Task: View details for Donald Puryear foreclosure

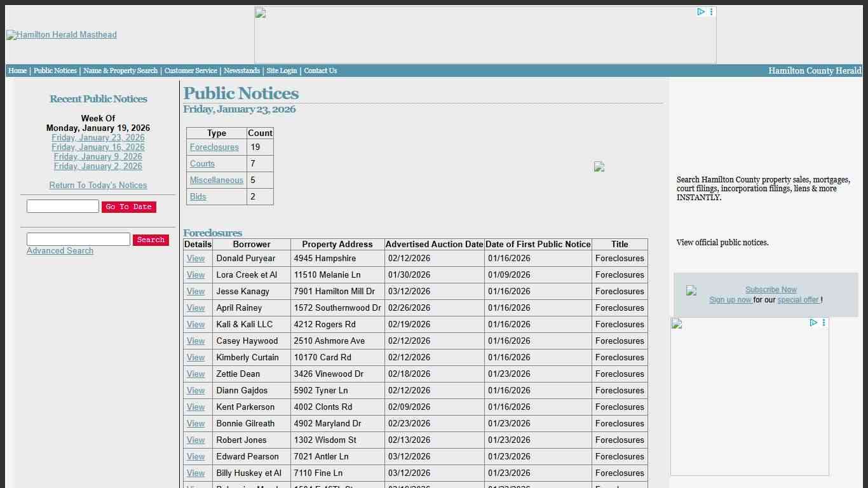Action: click(196, 259)
